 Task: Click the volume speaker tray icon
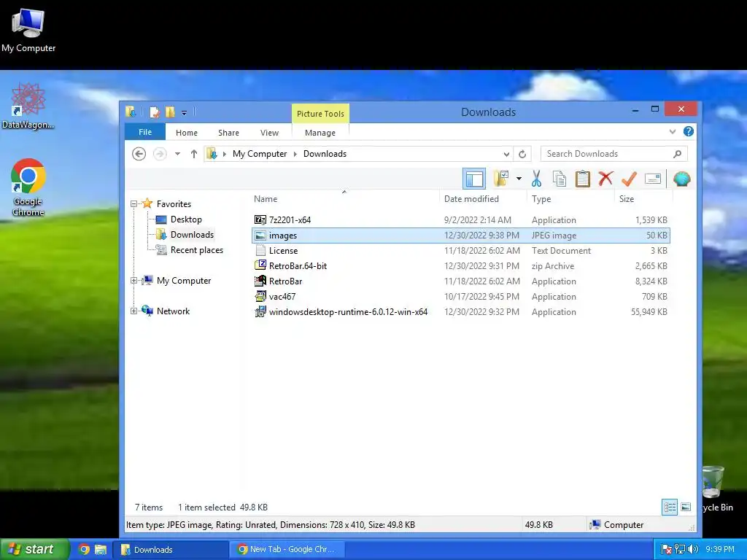click(693, 550)
